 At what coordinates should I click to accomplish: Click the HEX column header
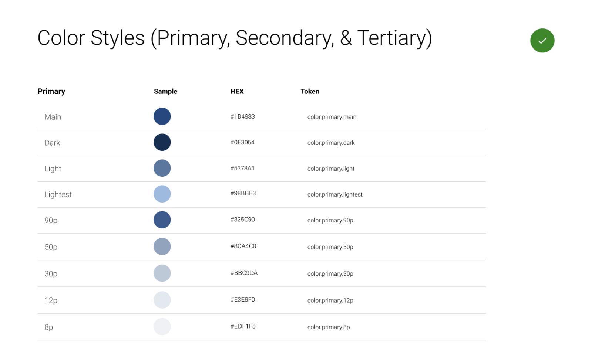point(237,91)
